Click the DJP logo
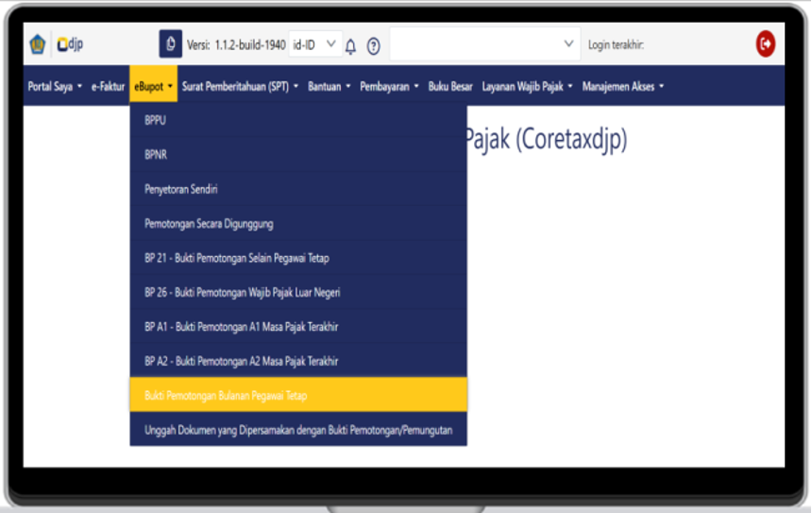Screen dimensions: 812x513 click(71, 44)
